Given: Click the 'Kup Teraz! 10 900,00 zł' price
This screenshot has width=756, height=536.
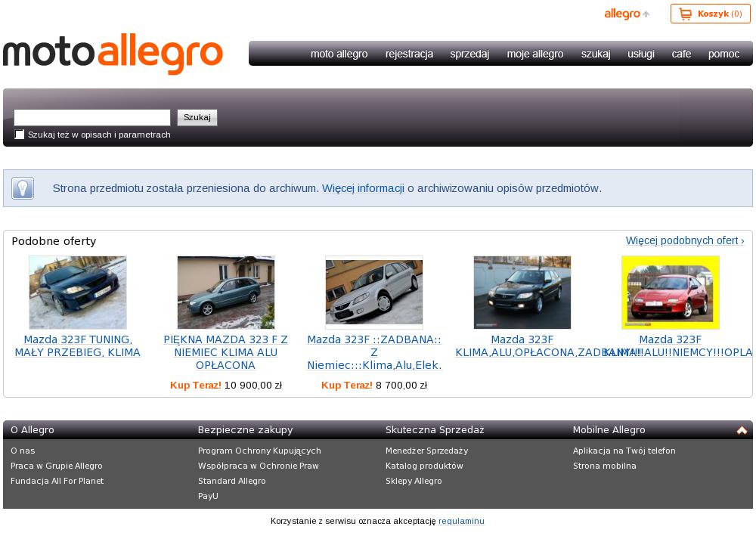Looking at the screenshot, I should tap(225, 385).
